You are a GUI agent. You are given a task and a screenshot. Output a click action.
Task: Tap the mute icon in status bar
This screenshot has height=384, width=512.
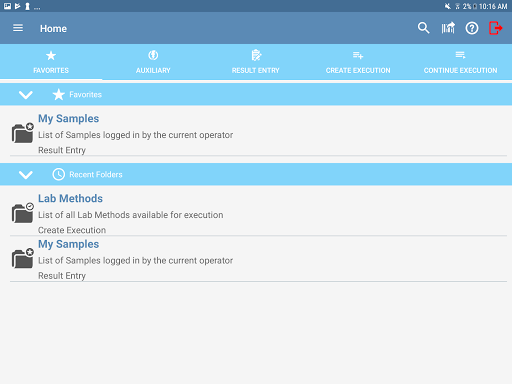(448, 6)
